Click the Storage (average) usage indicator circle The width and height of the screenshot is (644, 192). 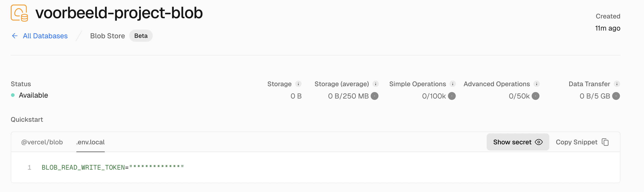pos(375,96)
